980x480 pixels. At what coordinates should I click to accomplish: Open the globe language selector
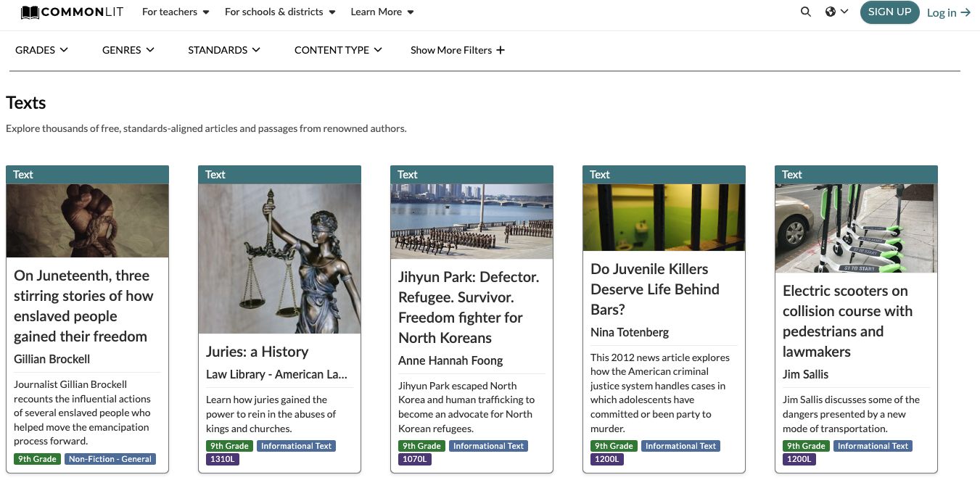click(x=836, y=12)
